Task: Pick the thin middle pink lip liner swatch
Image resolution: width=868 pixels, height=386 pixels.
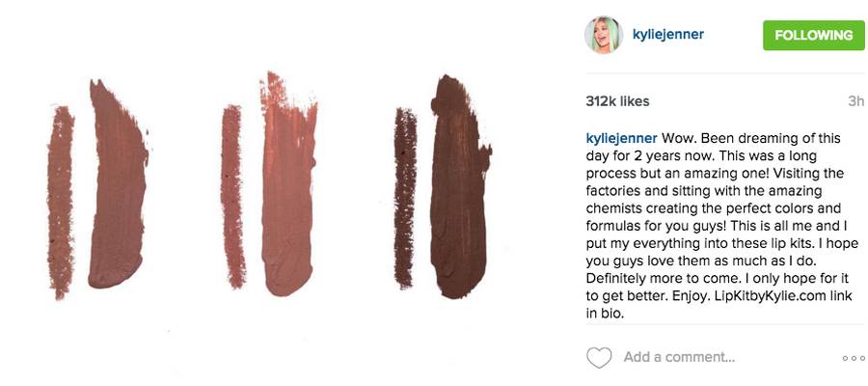Action: [x=232, y=197]
